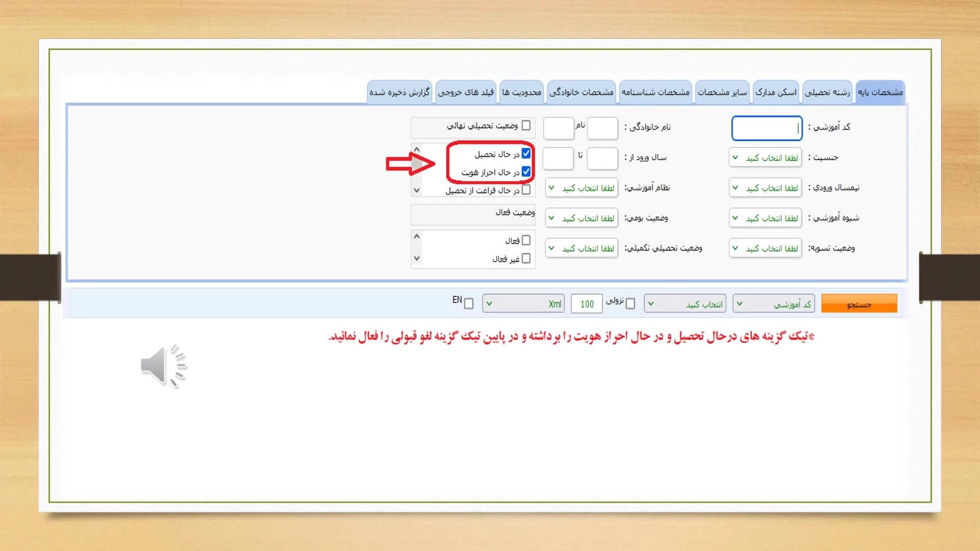Open the فیلد های خروجی tab
Screen dimensions: 980x551
coord(465,92)
